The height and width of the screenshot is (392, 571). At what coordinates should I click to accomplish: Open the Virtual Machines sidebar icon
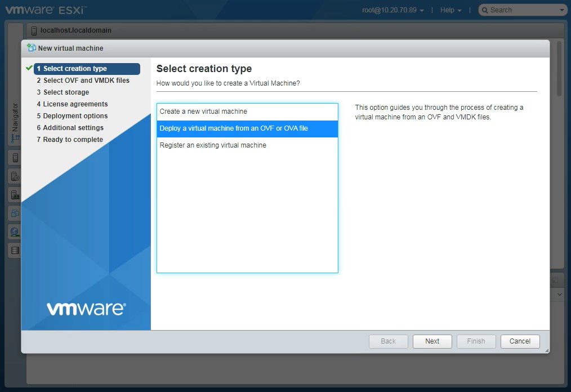(15, 213)
